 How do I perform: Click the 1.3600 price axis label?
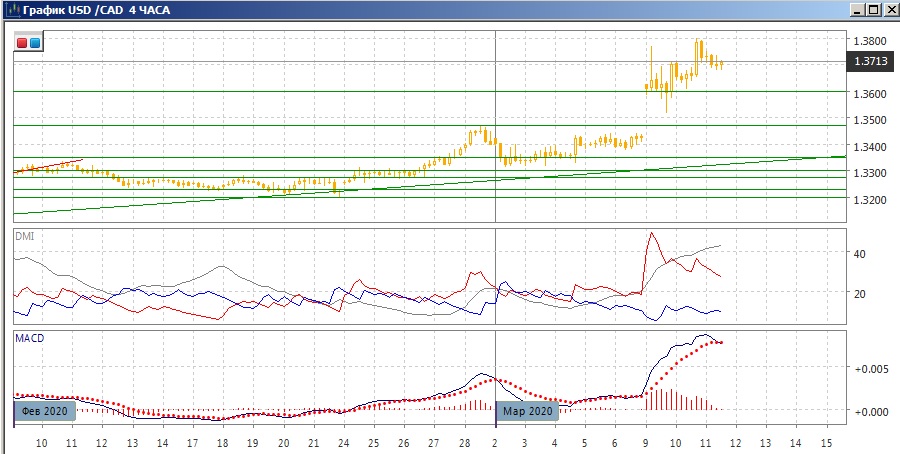tap(869, 94)
